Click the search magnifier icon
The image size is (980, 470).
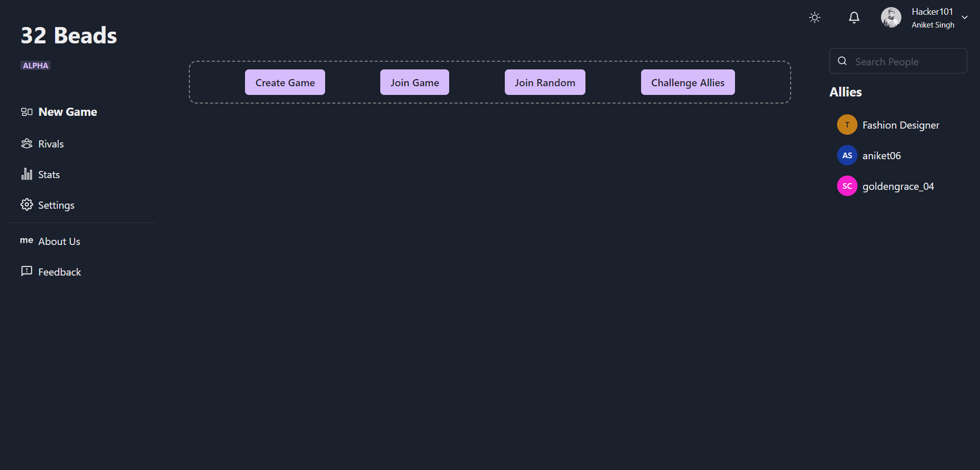(842, 61)
